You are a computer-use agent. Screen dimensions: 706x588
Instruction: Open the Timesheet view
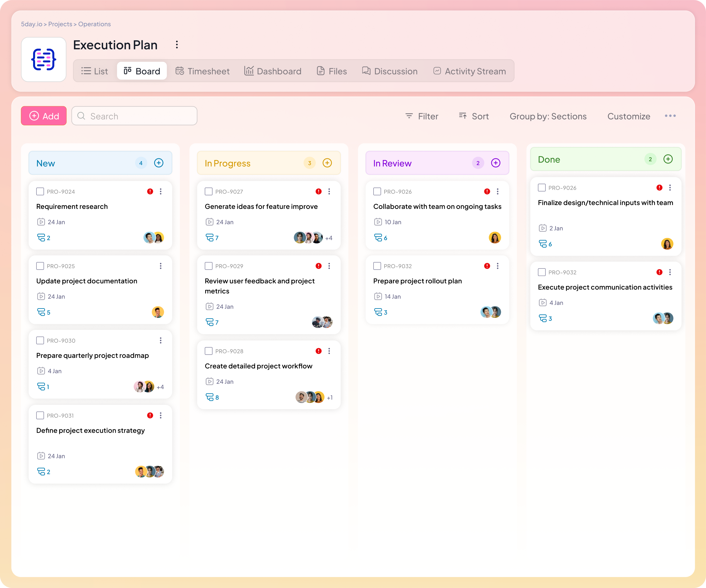pyautogui.click(x=202, y=71)
